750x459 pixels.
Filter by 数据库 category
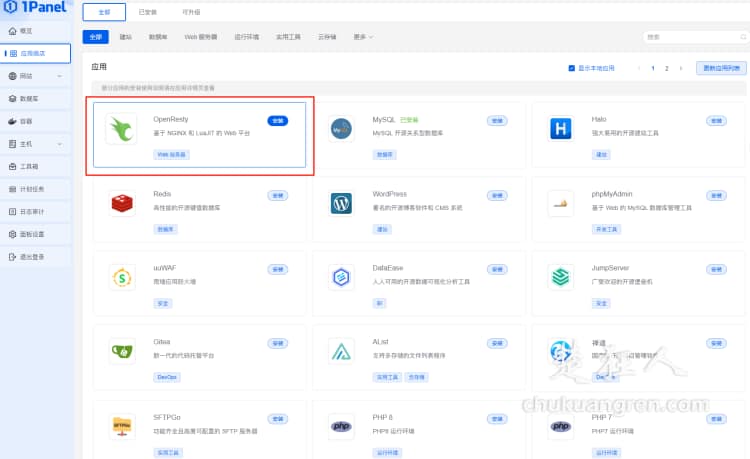click(x=158, y=37)
